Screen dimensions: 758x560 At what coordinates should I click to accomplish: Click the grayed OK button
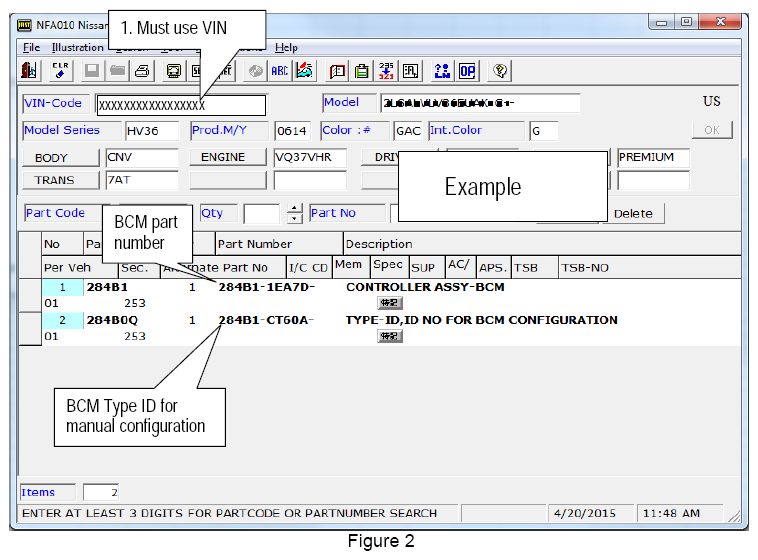click(x=712, y=130)
